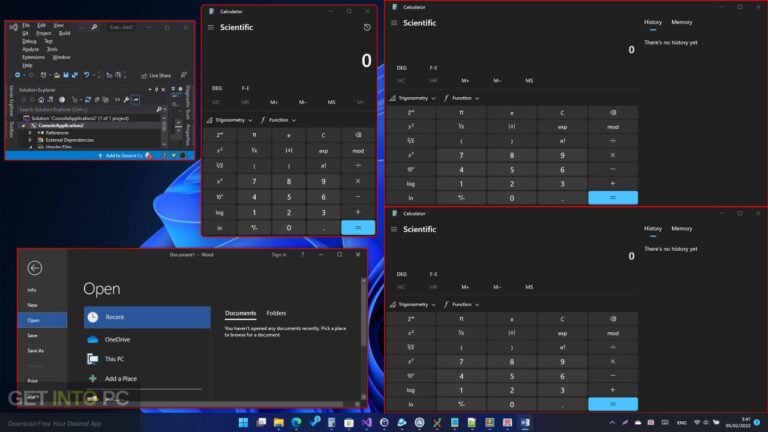Viewport: 768px width, 432px height.
Task: Expand Trigonometry dropdown in the lower-right Calculator
Action: (x=413, y=305)
